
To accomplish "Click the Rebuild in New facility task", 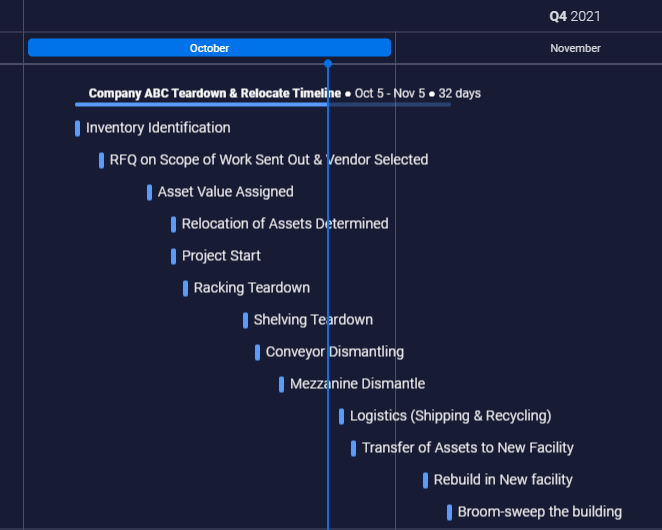I will click(x=503, y=480).
